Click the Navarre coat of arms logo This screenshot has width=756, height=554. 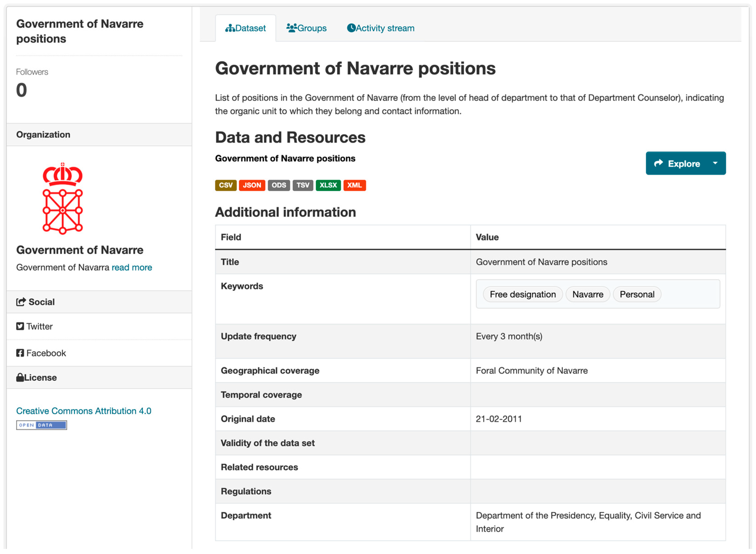tap(62, 199)
